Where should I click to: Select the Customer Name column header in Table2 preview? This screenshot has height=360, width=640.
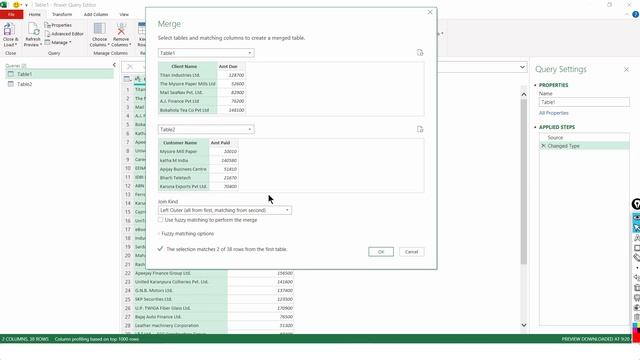[184, 143]
